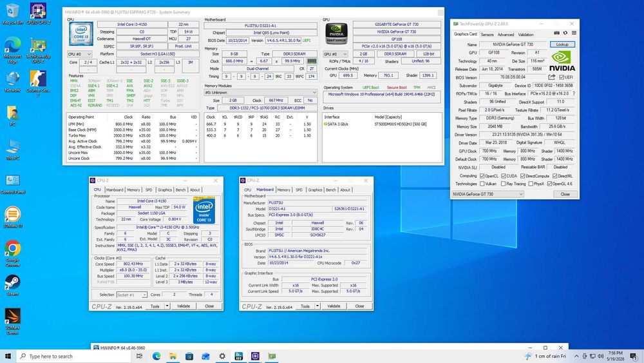Screen dimensions: 644x363
Task: Open Microsoft Store from the taskbar
Action: tap(189, 356)
